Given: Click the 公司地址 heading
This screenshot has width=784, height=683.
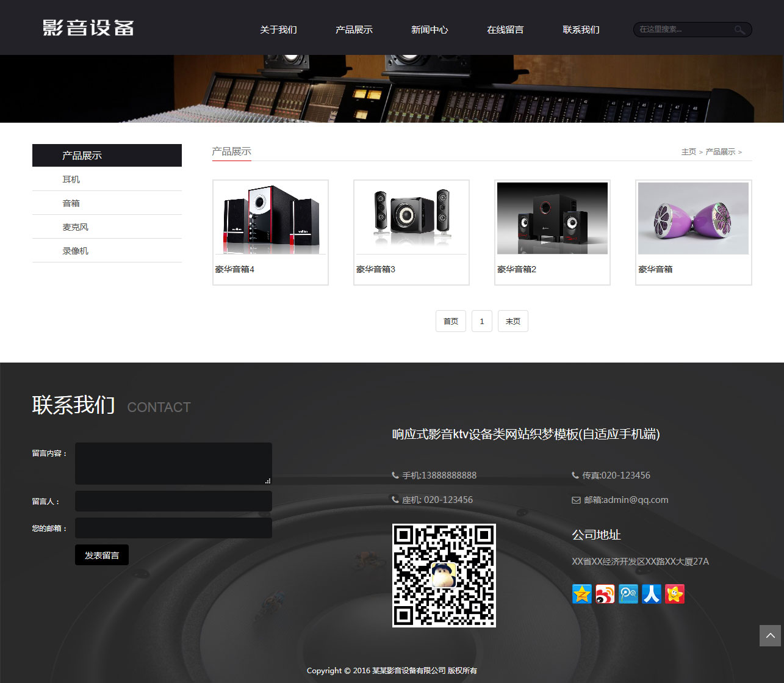Looking at the screenshot, I should 596,535.
